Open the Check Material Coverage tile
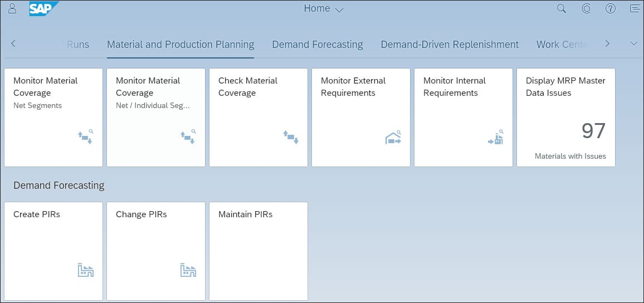This screenshot has height=303, width=644. coord(258,117)
